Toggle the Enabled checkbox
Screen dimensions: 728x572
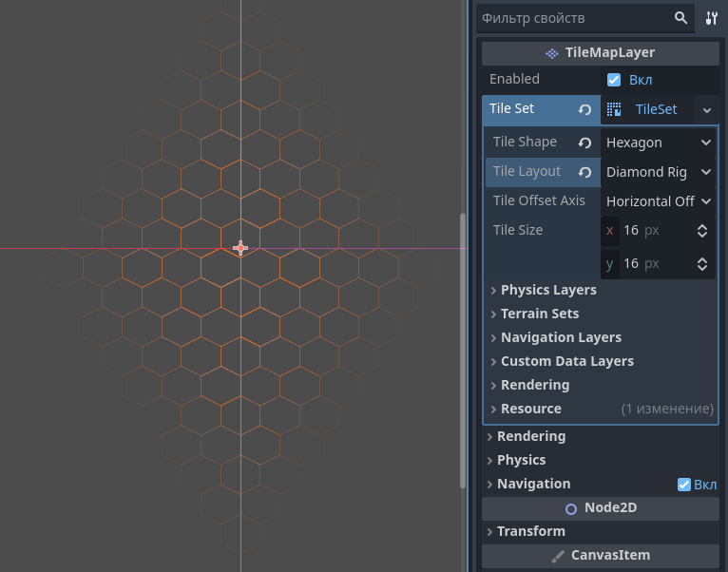point(614,80)
